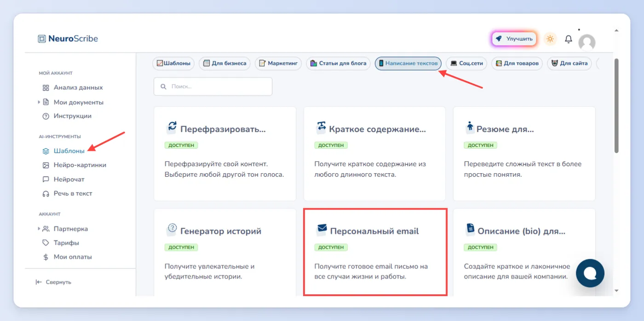644x321 pixels.
Task: Click the scrollbar down arrow
Action: click(x=616, y=291)
